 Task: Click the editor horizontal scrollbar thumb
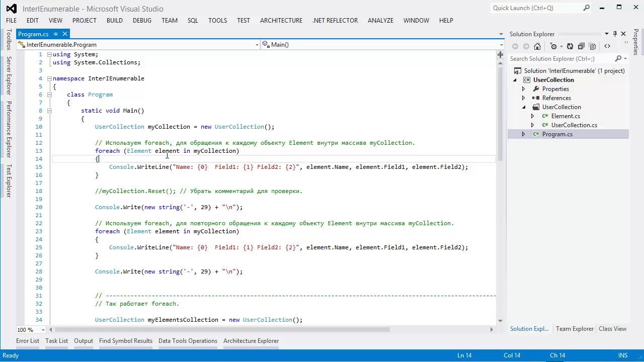click(x=221, y=330)
